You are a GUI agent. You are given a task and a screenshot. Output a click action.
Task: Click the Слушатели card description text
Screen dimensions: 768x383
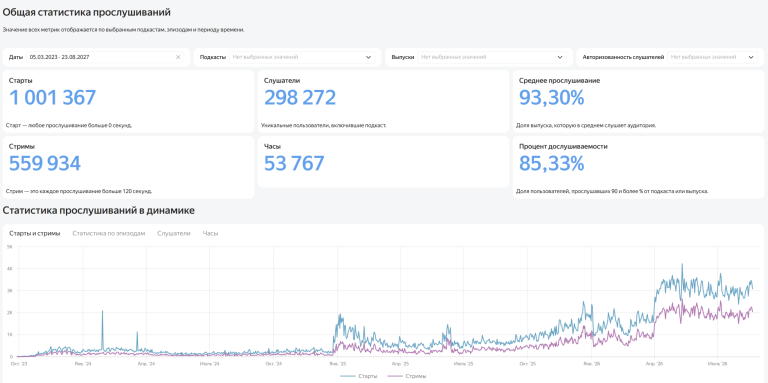click(324, 125)
